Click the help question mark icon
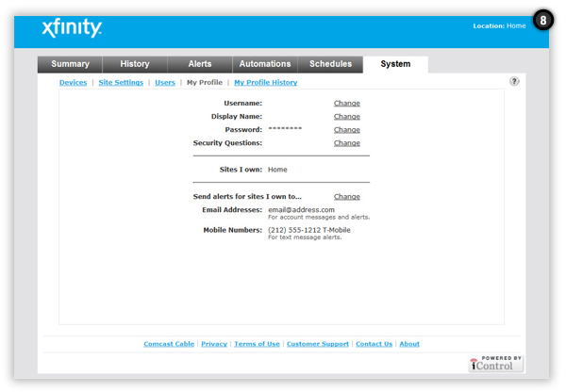This screenshot has height=392, width=566. tap(514, 82)
